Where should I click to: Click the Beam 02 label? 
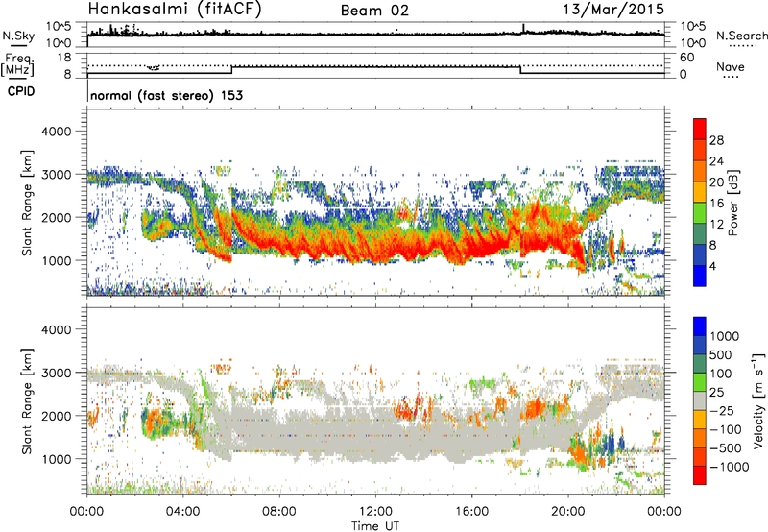[x=374, y=11]
